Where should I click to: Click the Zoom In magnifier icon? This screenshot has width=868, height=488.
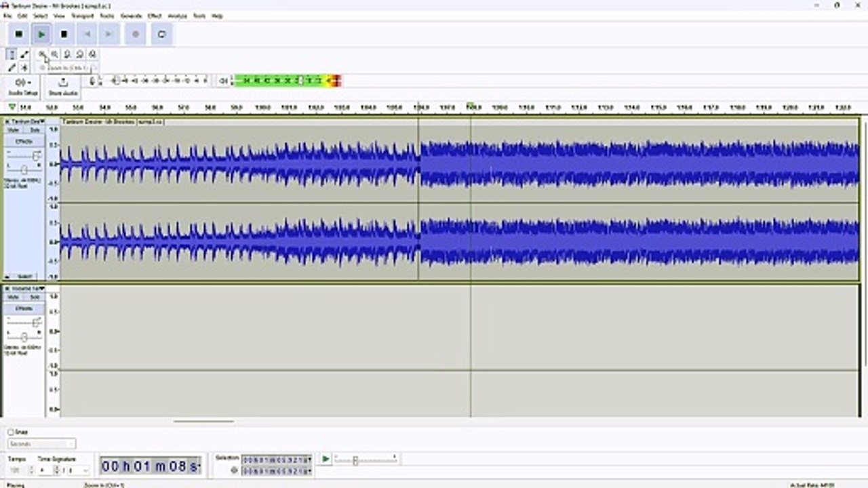(41, 54)
